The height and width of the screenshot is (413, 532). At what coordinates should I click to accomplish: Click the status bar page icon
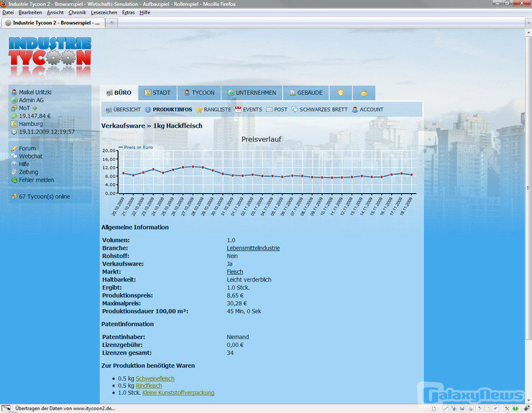434,409
